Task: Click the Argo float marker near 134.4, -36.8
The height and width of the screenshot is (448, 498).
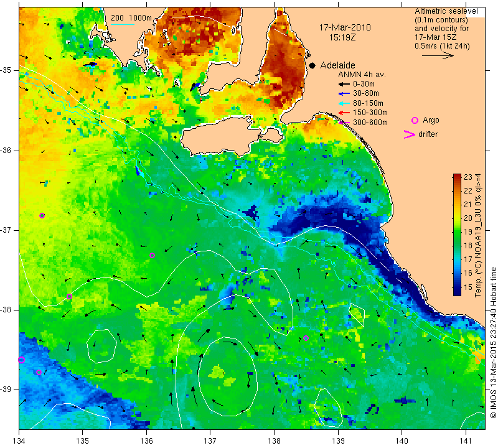Action: click(x=42, y=215)
